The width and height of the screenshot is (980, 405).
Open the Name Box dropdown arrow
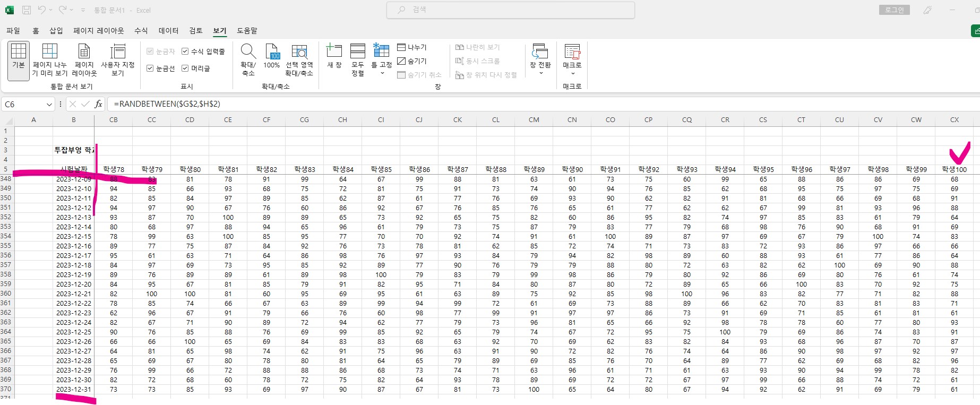pyautogui.click(x=49, y=105)
